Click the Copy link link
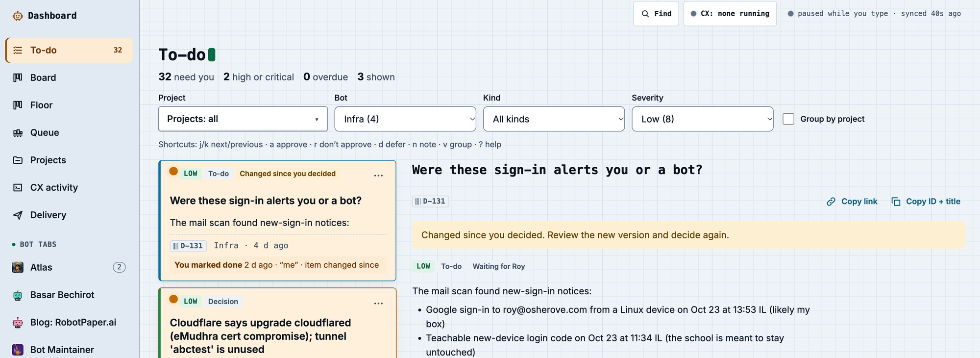This screenshot has height=358, width=980. 852,202
